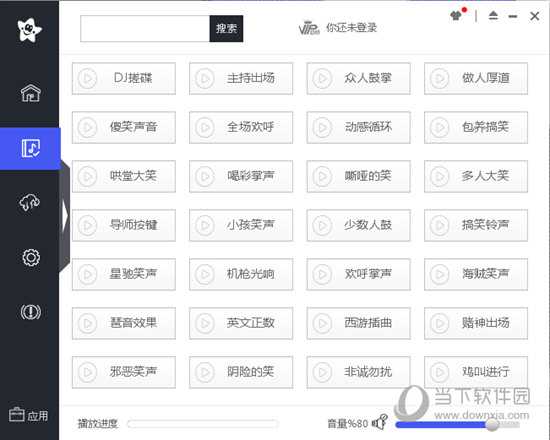This screenshot has width=550, height=440.
Task: Adjust the 音量 volume slider
Action: click(457, 425)
